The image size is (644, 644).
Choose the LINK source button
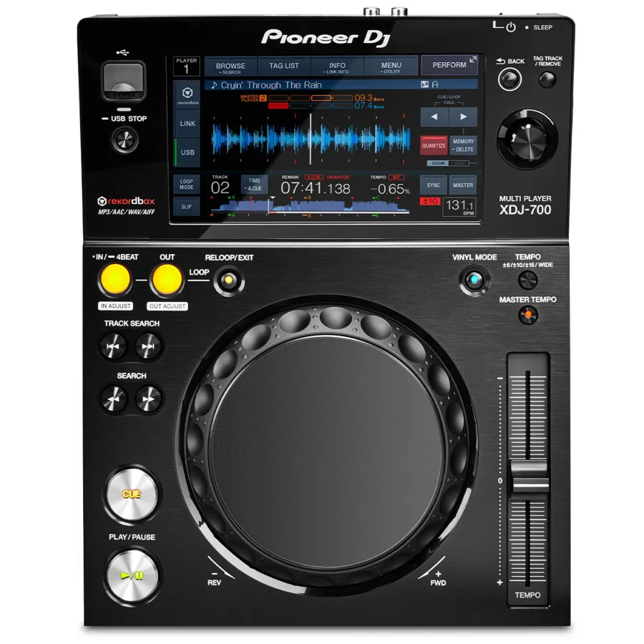coord(187,124)
